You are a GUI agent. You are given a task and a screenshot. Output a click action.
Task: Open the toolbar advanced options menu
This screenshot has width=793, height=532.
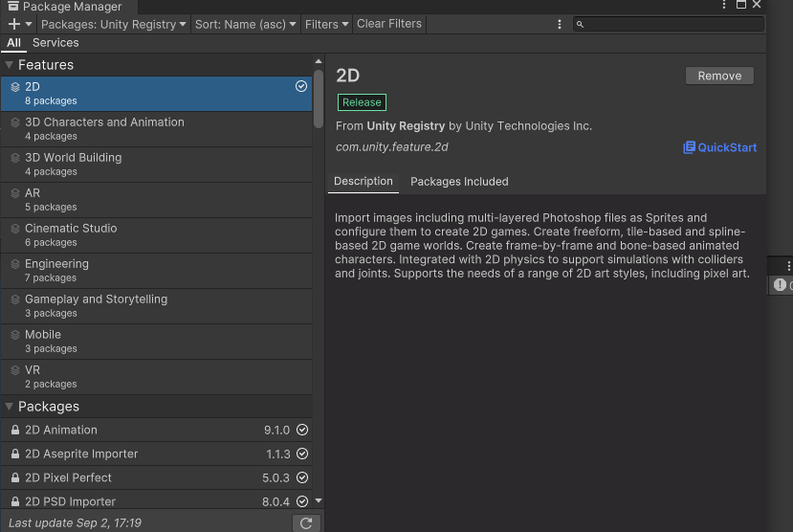560,24
